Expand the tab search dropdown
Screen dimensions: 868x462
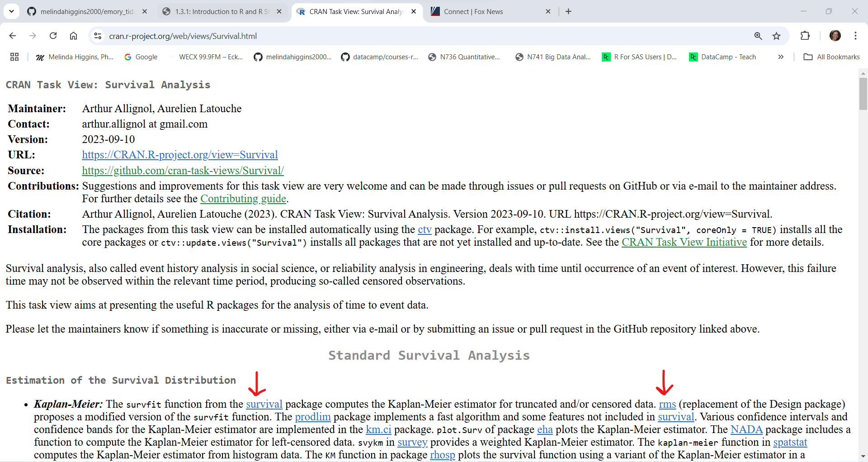[x=11, y=11]
